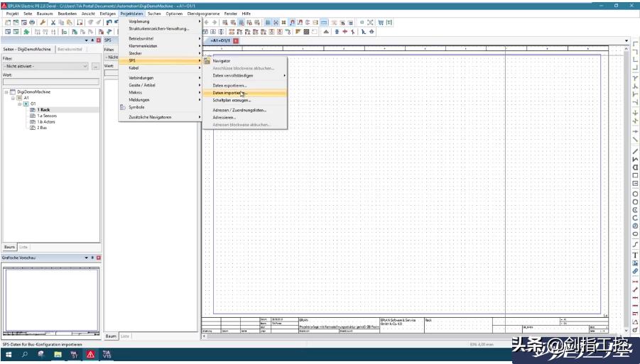The height and width of the screenshot is (364, 640).
Task: Click the navigate forward arrow in toolbar
Action: pos(215,23)
